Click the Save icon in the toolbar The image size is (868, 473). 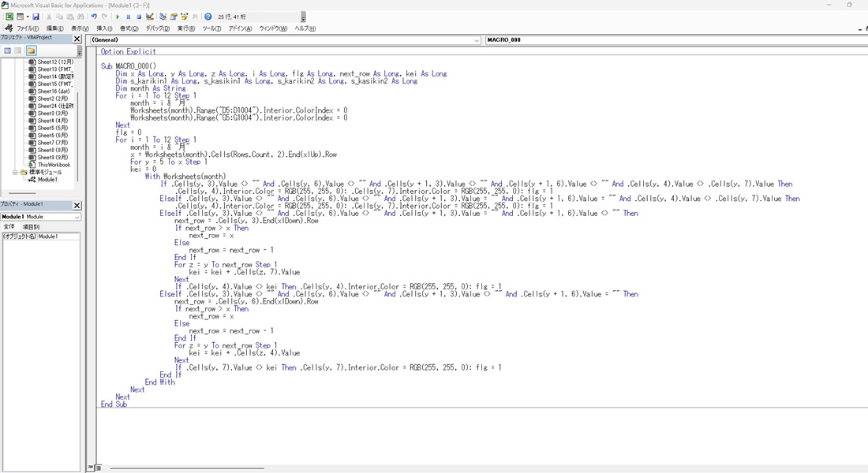coord(36,17)
